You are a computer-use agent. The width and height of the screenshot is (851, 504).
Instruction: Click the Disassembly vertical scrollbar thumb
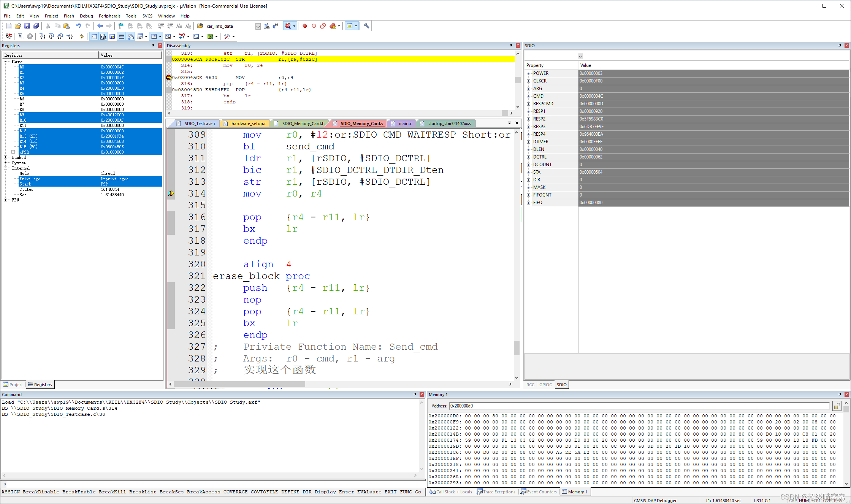pos(518,80)
